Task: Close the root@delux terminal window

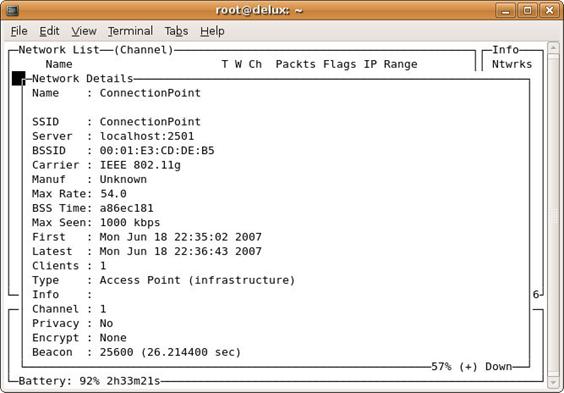Action: (x=549, y=10)
